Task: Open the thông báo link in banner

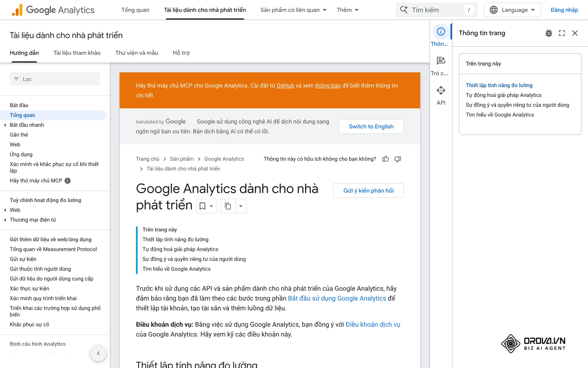Action: pos(328,86)
